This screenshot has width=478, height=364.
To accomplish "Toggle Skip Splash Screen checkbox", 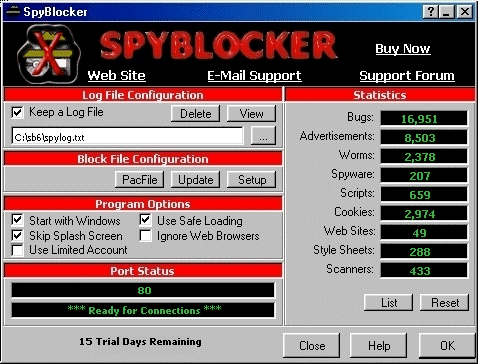I will (x=17, y=236).
